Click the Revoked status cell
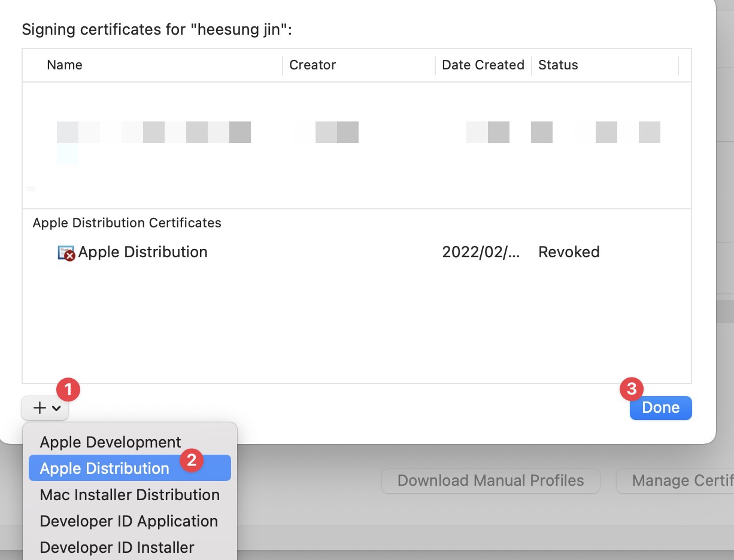 [x=569, y=252]
